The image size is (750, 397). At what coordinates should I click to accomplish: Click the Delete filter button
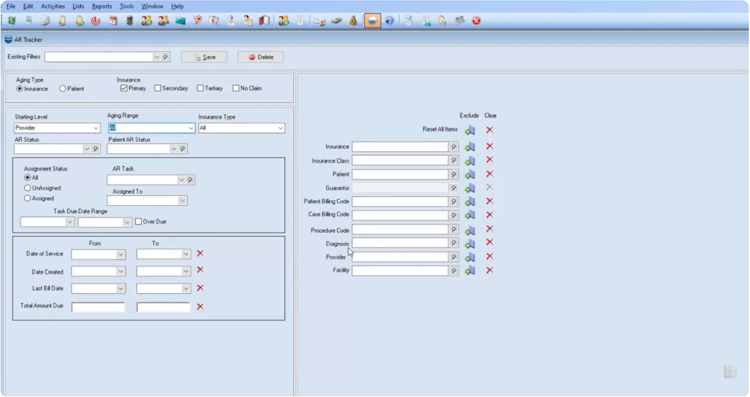point(261,57)
